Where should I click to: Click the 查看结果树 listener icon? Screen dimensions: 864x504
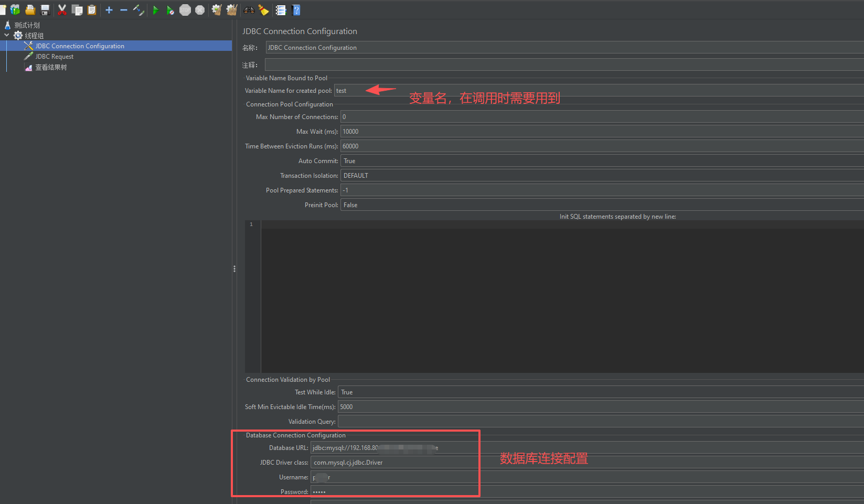[x=29, y=67]
